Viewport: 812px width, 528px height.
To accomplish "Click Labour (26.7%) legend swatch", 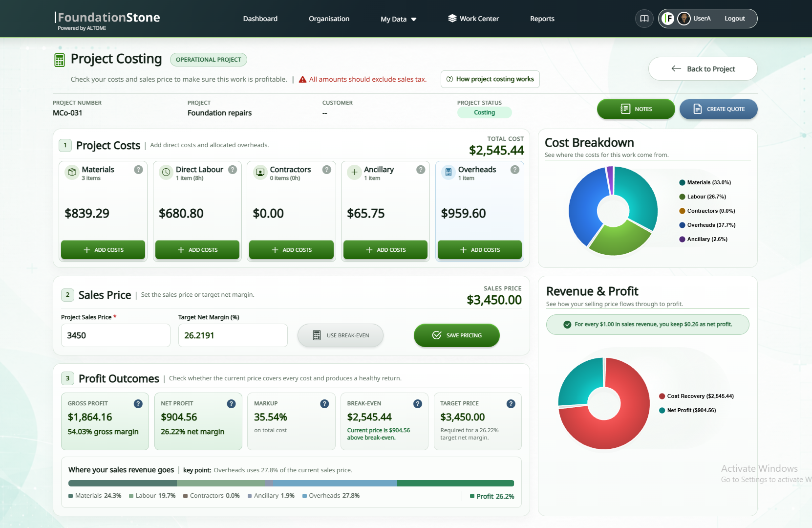I will [682, 197].
